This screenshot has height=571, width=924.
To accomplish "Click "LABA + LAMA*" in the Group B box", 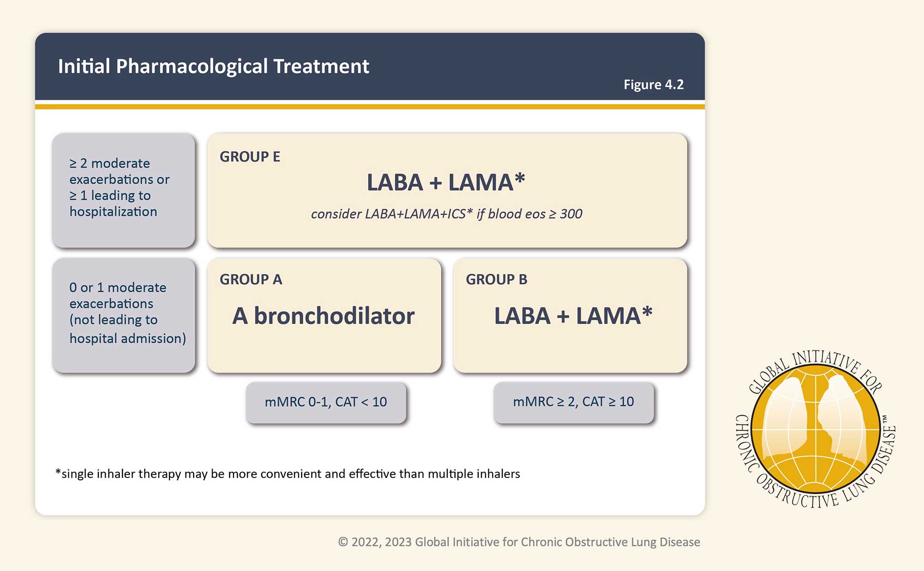I will (x=573, y=316).
